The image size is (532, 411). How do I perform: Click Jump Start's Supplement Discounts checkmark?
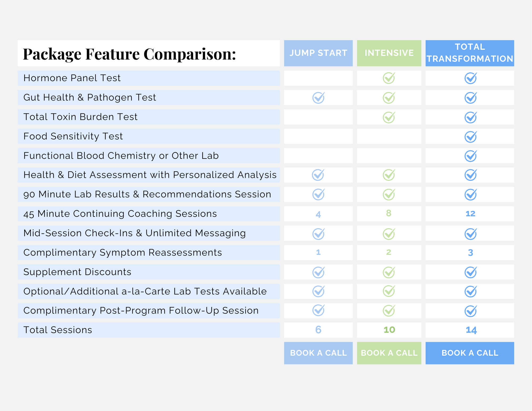tap(318, 272)
